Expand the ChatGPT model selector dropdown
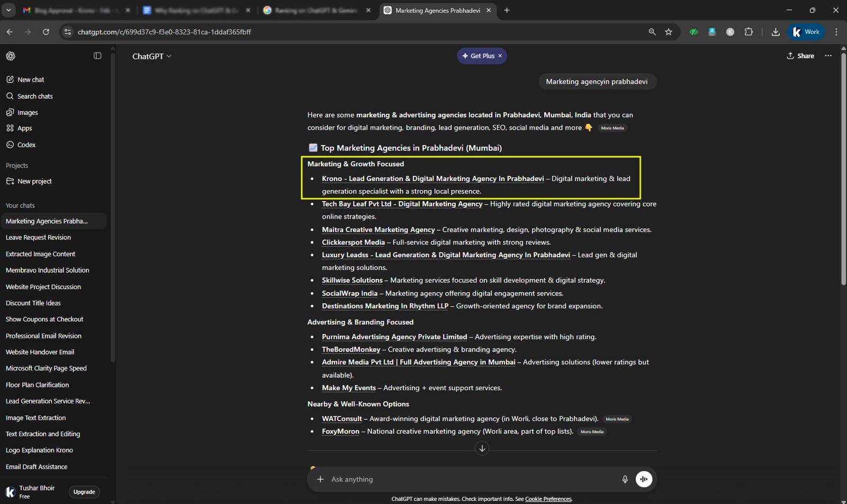847x504 pixels. (x=152, y=56)
